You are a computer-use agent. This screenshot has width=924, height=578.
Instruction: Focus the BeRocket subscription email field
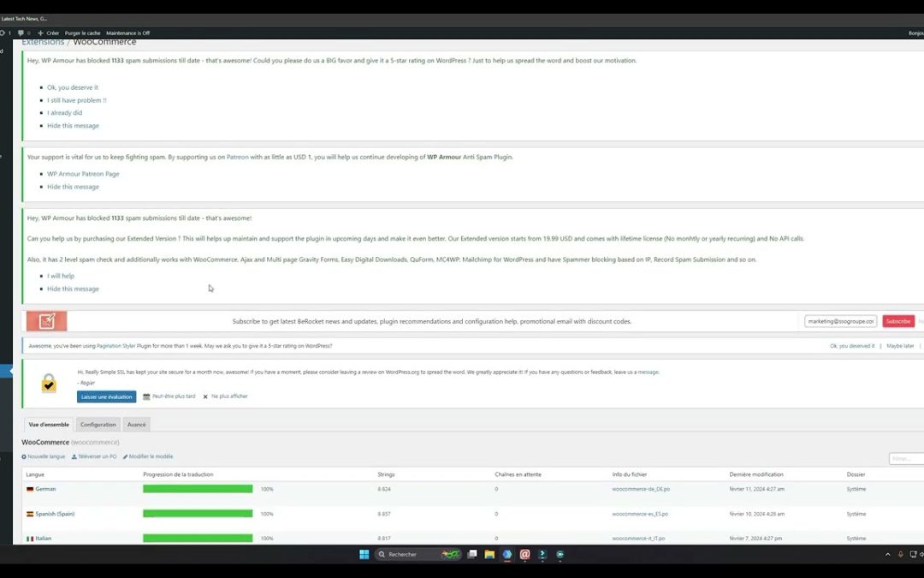(840, 321)
